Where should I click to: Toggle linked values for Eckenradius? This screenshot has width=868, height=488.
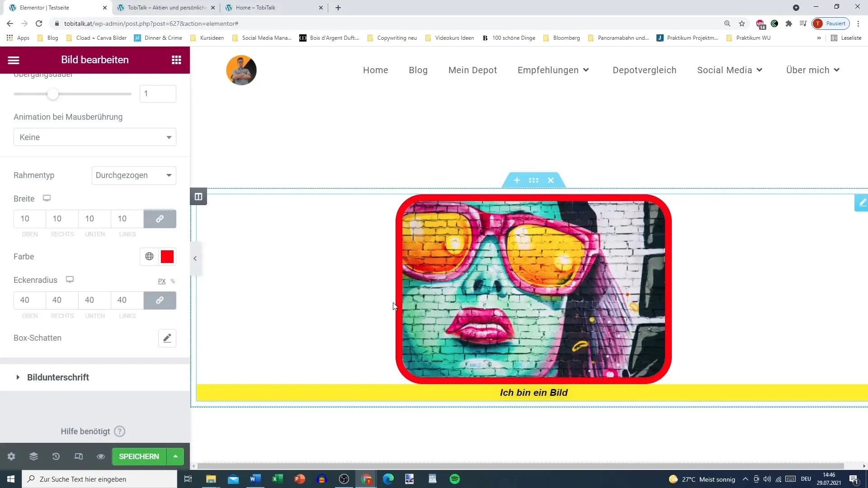coord(160,300)
